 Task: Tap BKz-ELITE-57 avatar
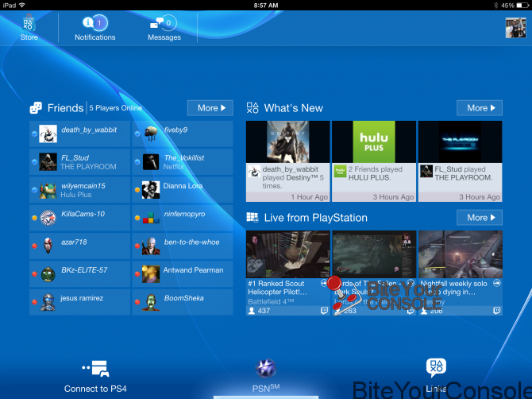tap(48, 274)
